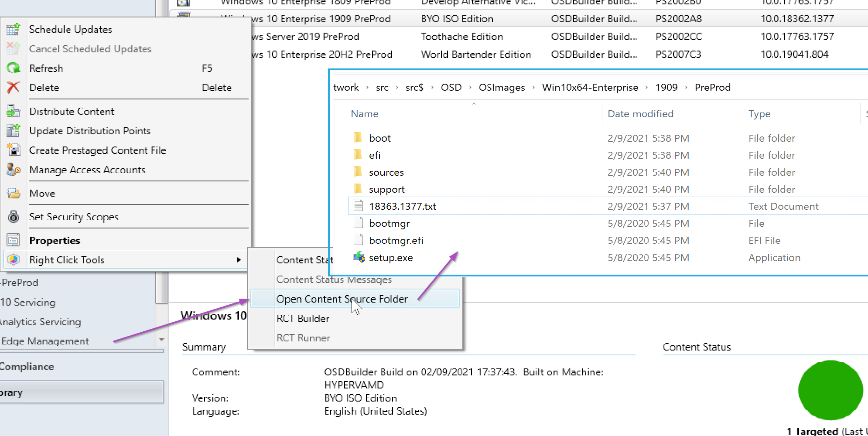The image size is (868, 436).
Task: Click the green Content Status pie chart
Action: pos(830,390)
